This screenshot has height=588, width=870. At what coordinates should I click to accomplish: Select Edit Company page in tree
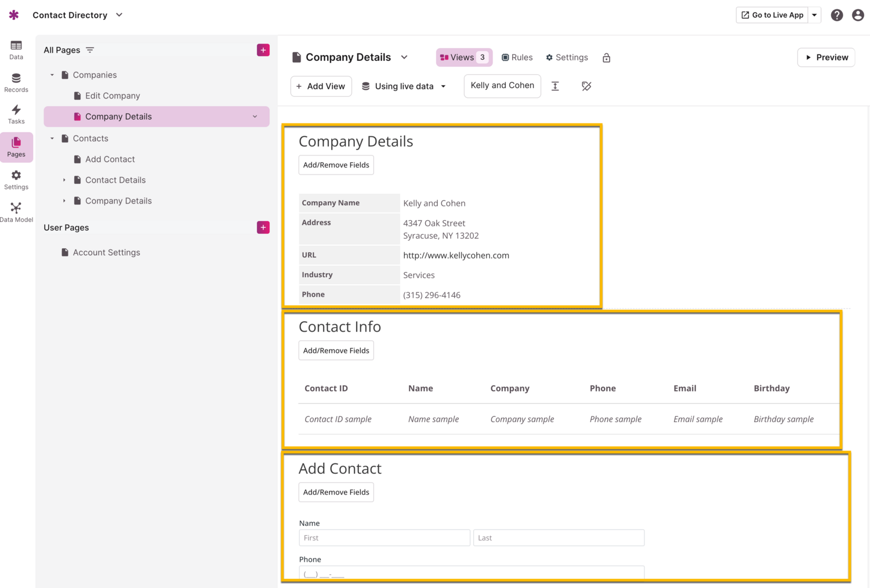point(113,96)
